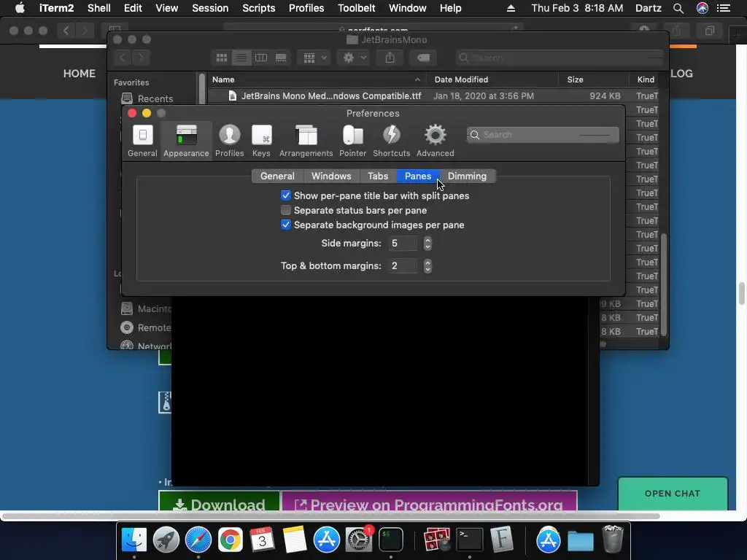
Task: Click the green Download button
Action: (x=219, y=502)
